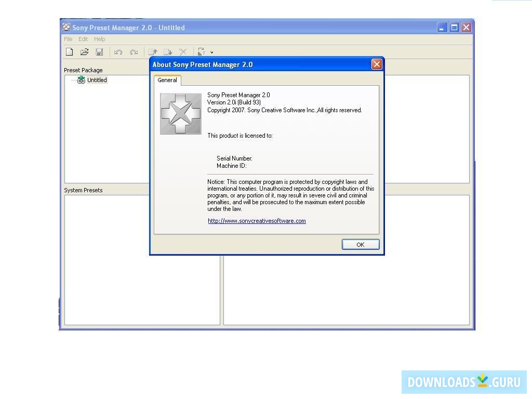The width and height of the screenshot is (532, 399).
Task: Select the Untitled preset package icon
Action: tap(81, 79)
